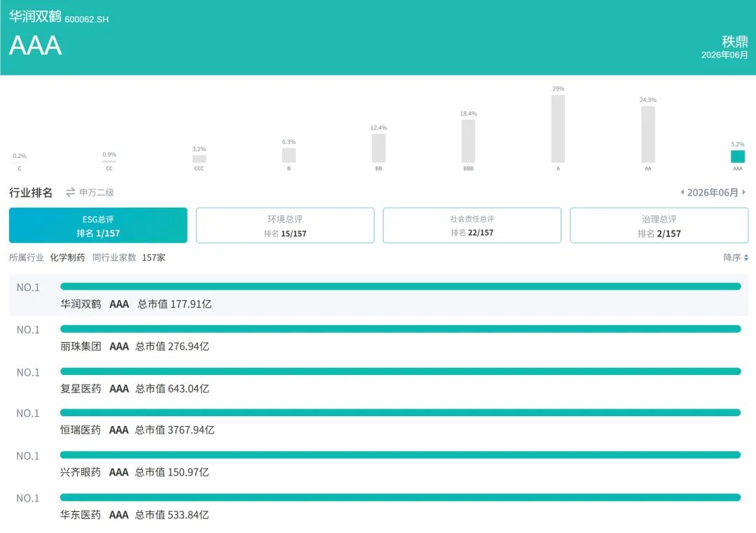Click the large AAA rating in header

[x=36, y=45]
